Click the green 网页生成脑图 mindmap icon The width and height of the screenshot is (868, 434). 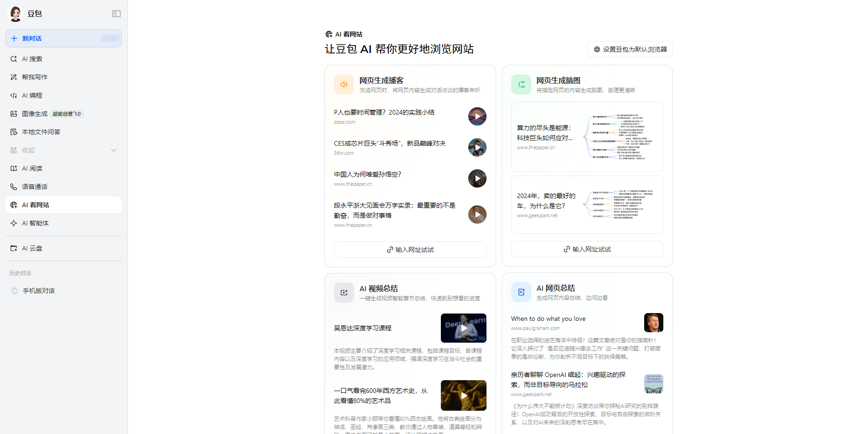click(521, 84)
